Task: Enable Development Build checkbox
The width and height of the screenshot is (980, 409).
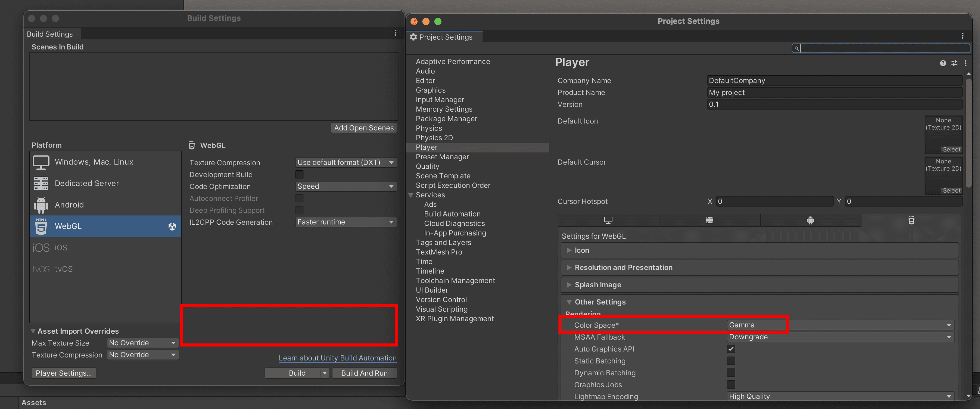Action: pyautogui.click(x=299, y=174)
